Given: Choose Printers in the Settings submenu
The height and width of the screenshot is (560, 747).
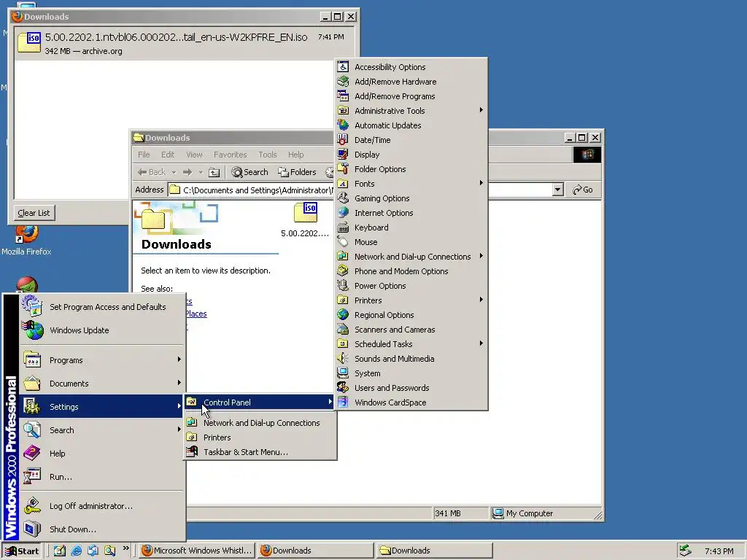Looking at the screenshot, I should [x=259, y=437].
